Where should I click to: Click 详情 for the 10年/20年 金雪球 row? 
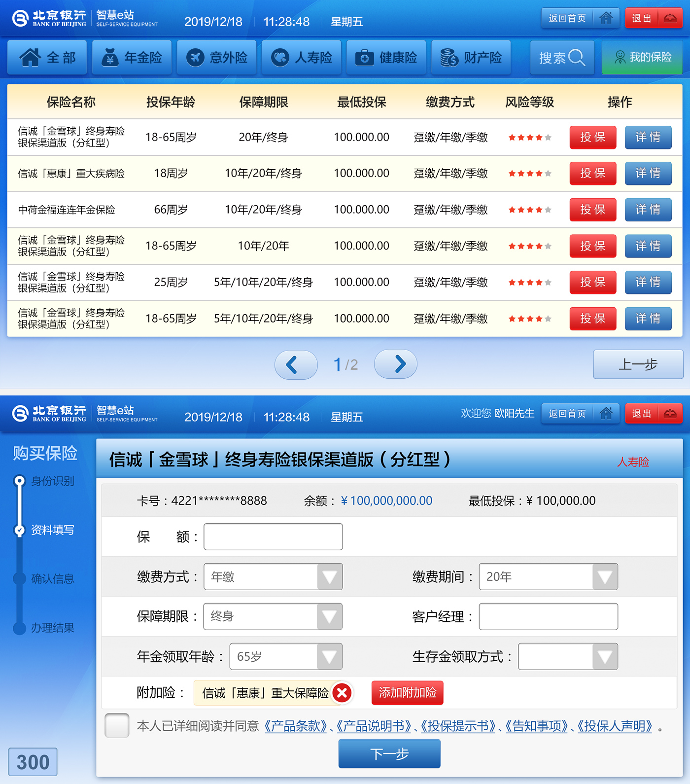[648, 246]
